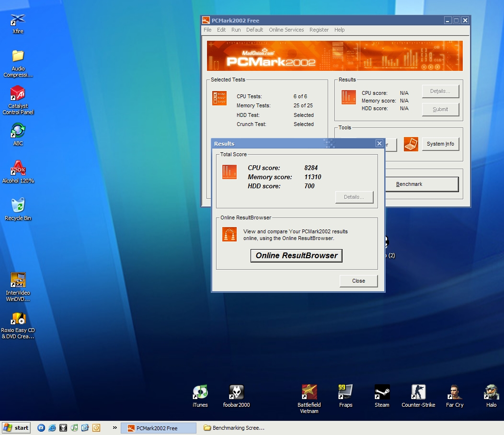Click the Memory score value 11310
This screenshot has height=435, width=504.
313,177
